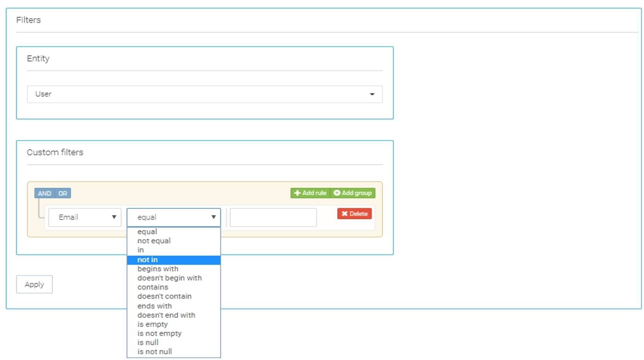Viewport: 644px width, 360px height.
Task: Apply the filters
Action: (x=34, y=284)
